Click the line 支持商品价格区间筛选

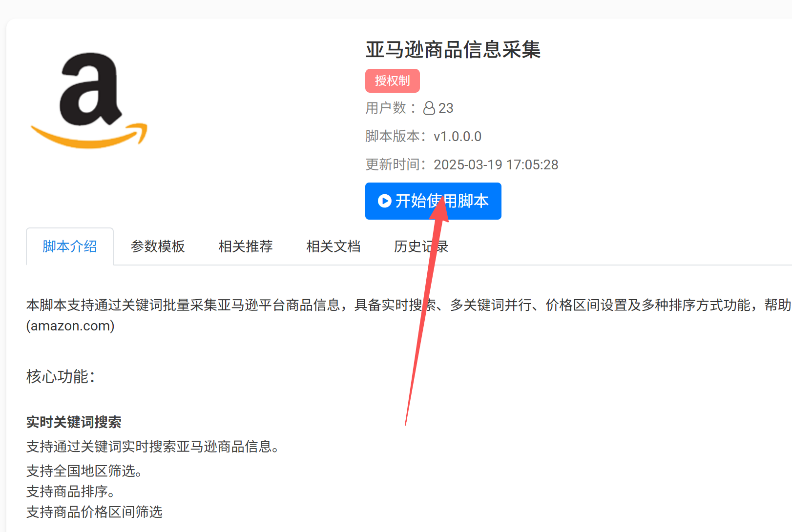pyautogui.click(x=94, y=512)
